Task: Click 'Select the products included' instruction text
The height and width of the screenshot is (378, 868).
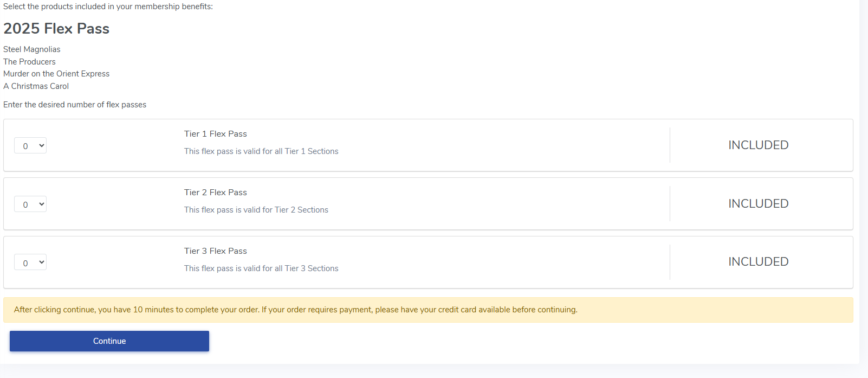Action: point(108,7)
